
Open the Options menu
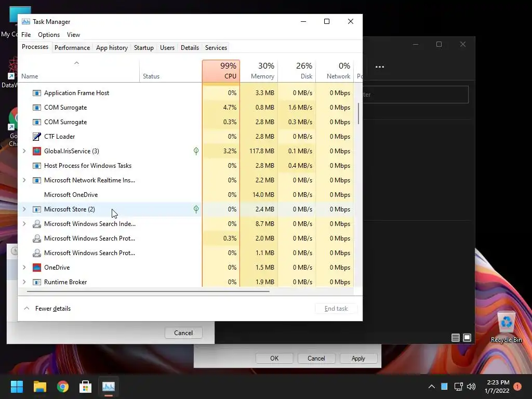coord(49,35)
